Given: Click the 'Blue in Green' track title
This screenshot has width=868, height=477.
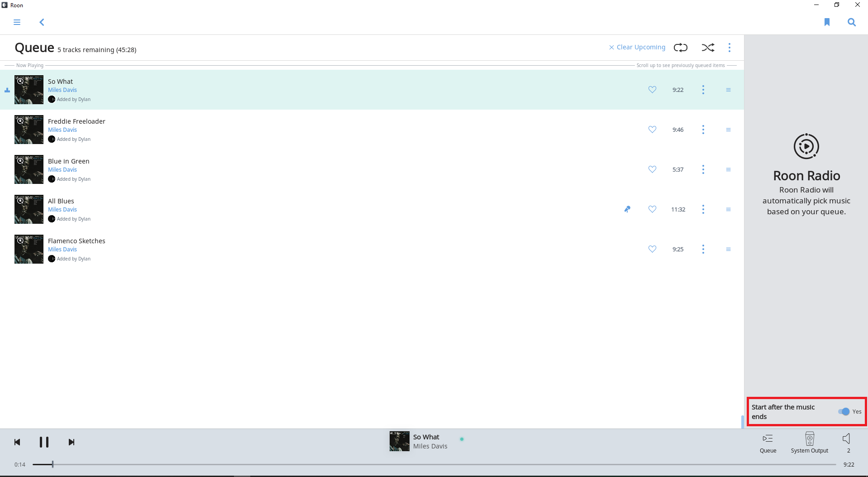Looking at the screenshot, I should 69,161.
